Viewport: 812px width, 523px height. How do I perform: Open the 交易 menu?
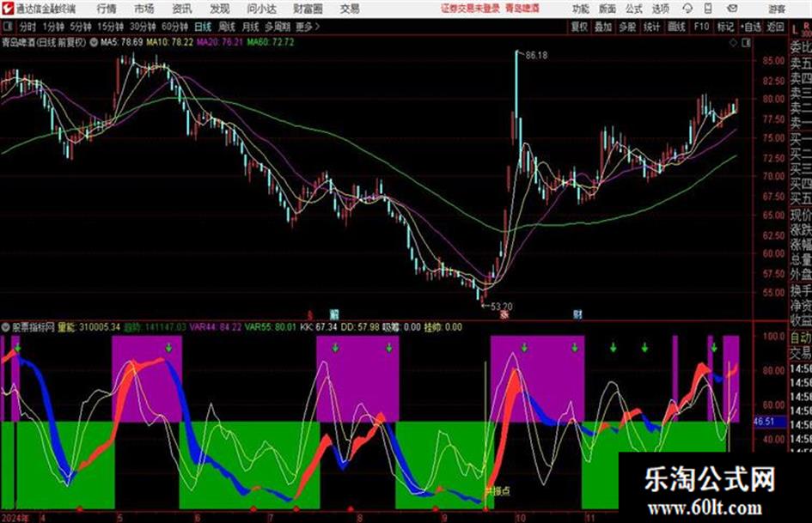(x=350, y=9)
